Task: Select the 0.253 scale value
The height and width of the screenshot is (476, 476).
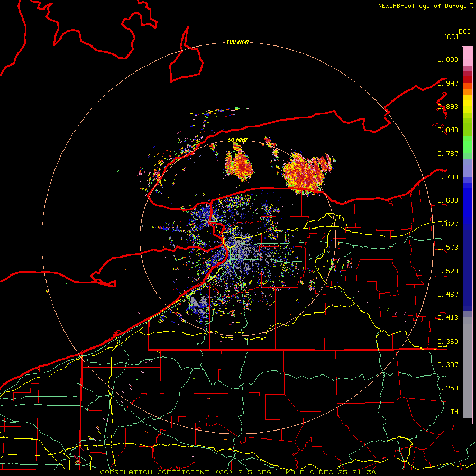Action: (x=448, y=388)
